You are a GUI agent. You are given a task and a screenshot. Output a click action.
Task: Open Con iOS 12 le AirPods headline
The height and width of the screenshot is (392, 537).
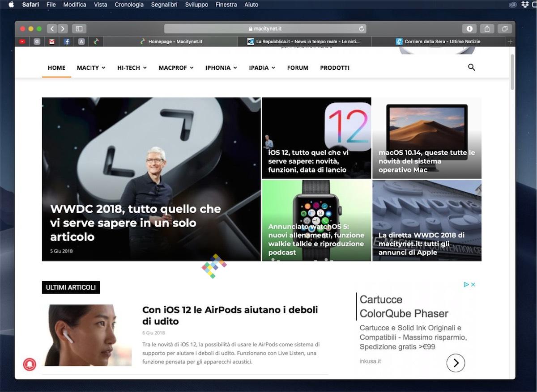point(230,316)
